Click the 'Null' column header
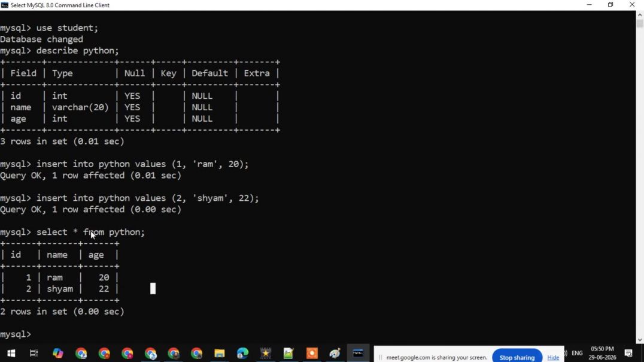This screenshot has height=362, width=644. pyautogui.click(x=135, y=73)
